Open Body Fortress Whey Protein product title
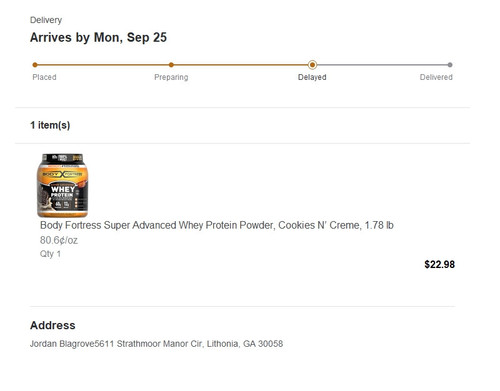 click(217, 225)
